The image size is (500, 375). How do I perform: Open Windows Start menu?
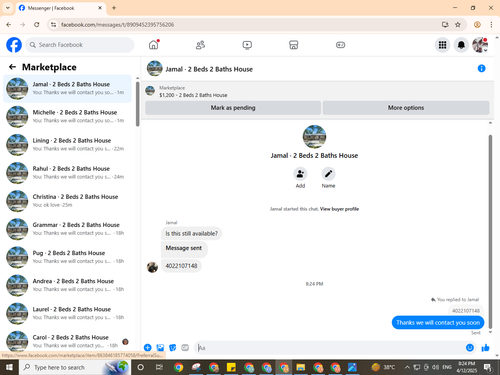9,367
